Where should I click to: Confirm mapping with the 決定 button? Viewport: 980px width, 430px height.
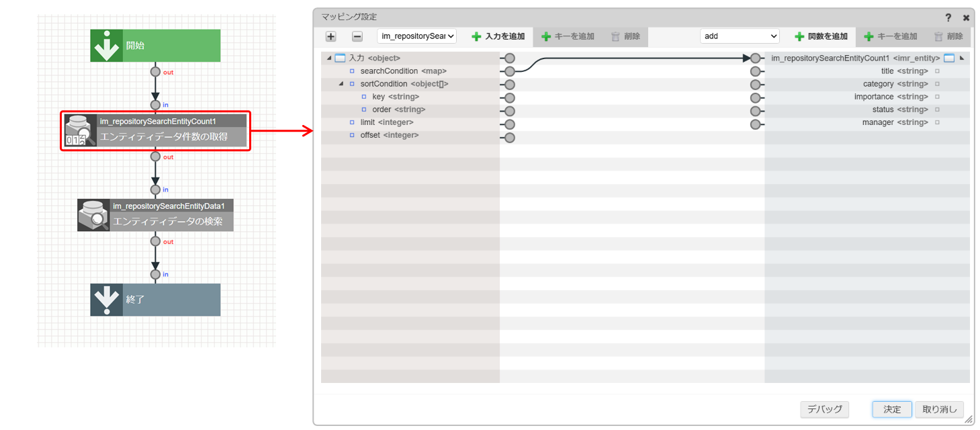(x=891, y=409)
